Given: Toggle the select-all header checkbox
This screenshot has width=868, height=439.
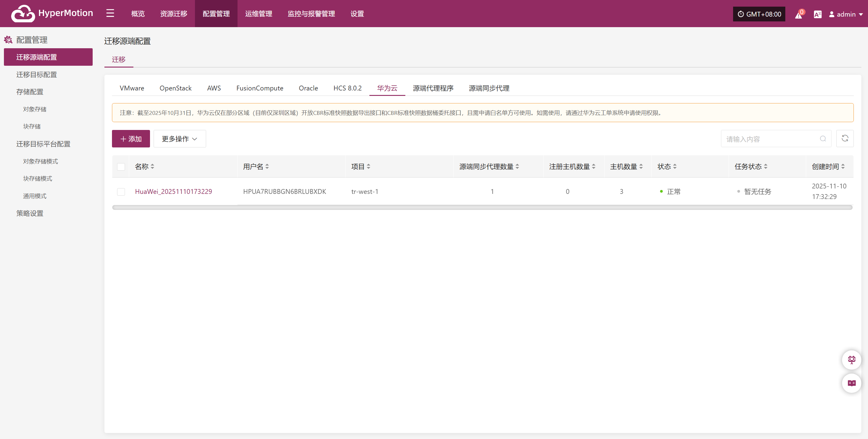Looking at the screenshot, I should (121, 167).
